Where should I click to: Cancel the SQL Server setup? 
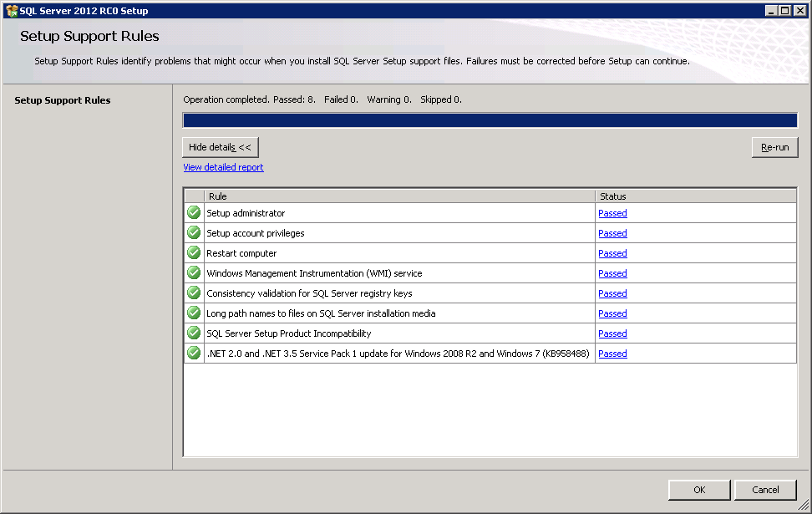click(x=765, y=490)
